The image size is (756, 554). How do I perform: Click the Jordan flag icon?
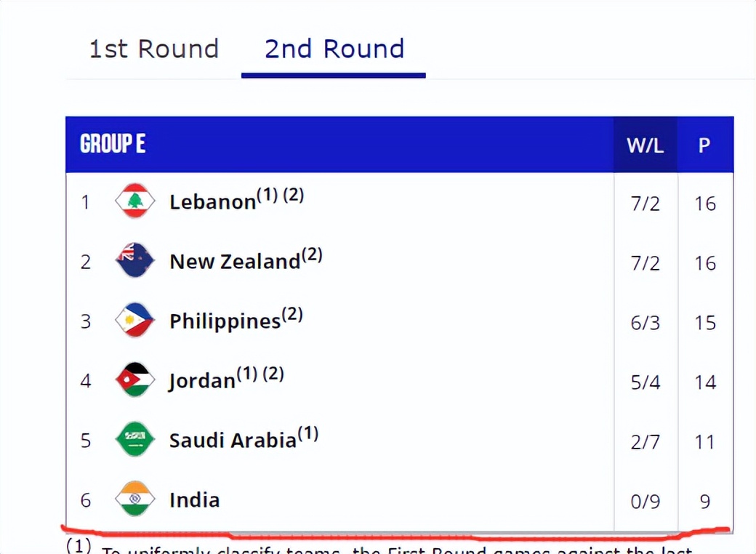pos(135,380)
